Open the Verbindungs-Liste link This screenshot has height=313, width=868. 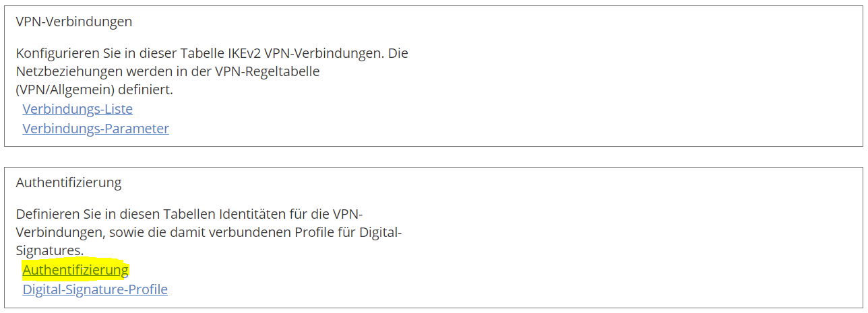(77, 109)
